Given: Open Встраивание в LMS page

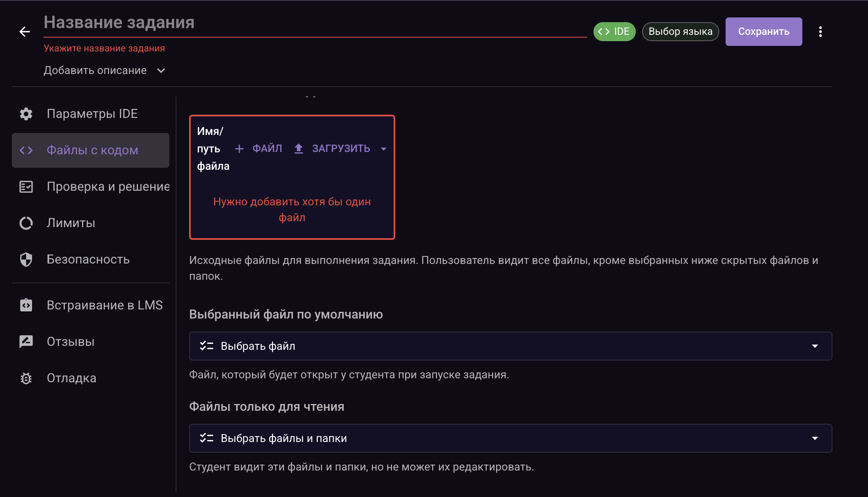Looking at the screenshot, I should (91, 305).
